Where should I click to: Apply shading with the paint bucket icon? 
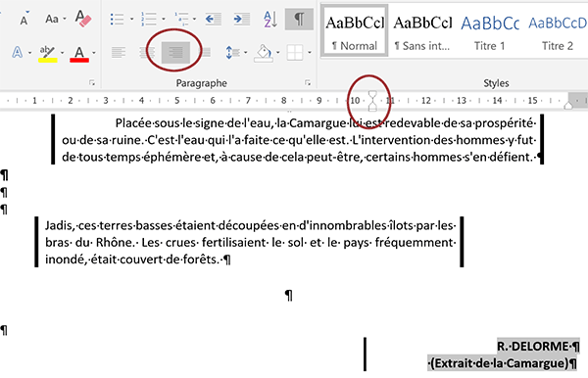coord(264,53)
